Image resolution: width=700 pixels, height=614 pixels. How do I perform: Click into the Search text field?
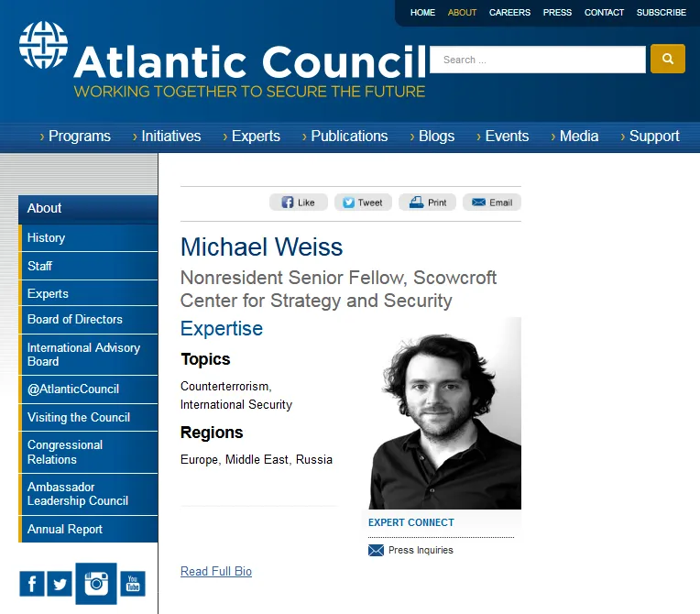tap(538, 60)
